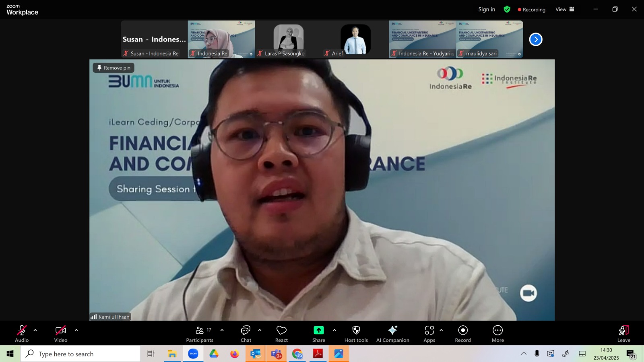Click Leave meeting button

pyautogui.click(x=624, y=333)
